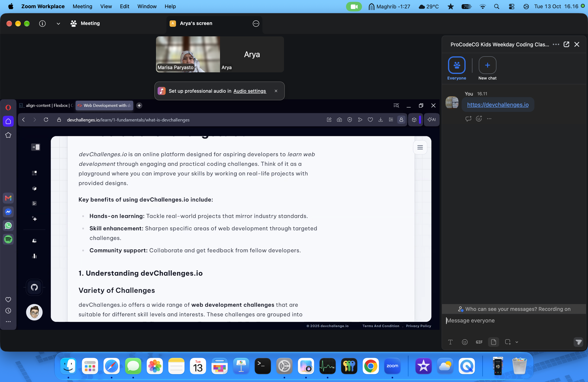Viewport: 588px width, 382px height.
Task: Open chat panel more options menu
Action: pyautogui.click(x=556, y=44)
